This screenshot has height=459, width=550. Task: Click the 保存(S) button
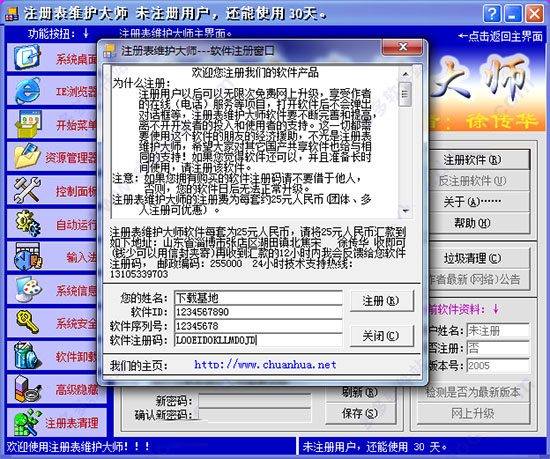click(x=360, y=413)
